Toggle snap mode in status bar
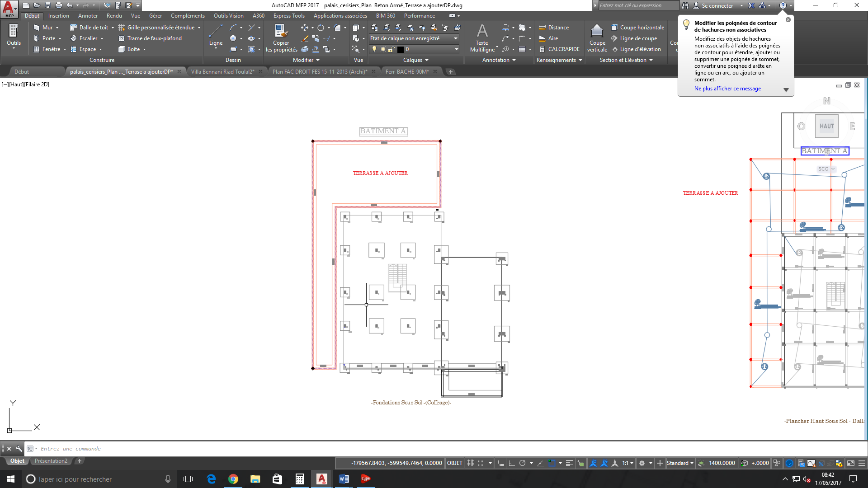868x488 pixels. 481,463
